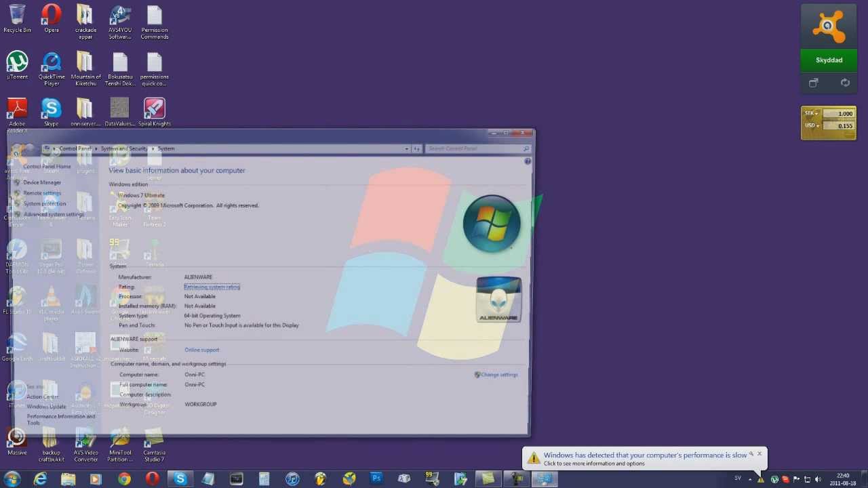
Task: Open QuickTime Player desktop shortcut
Action: coord(52,68)
